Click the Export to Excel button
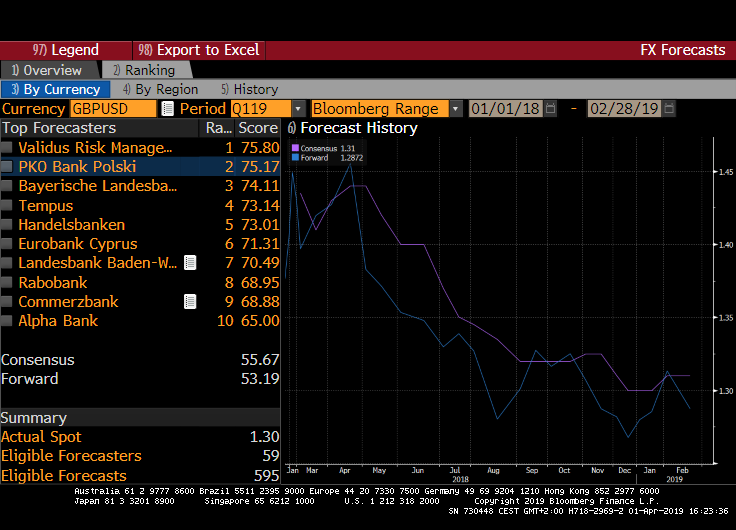Screen dimensions: 736x530 pyautogui.click(x=198, y=50)
